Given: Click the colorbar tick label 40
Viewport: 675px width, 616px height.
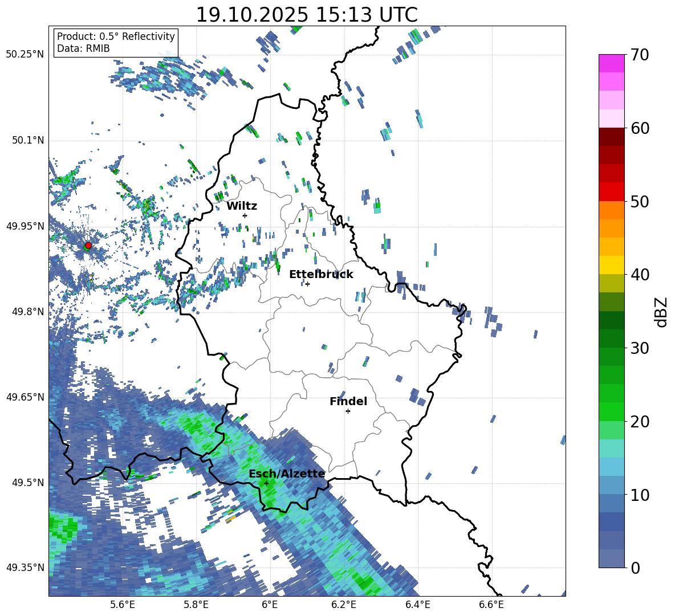Looking at the screenshot, I should [x=640, y=275].
